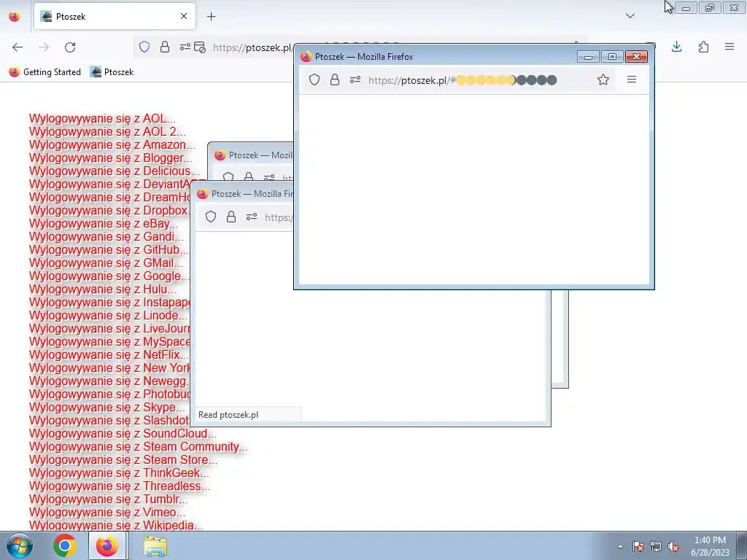Open Downloads panel in the main toolbar
Screen dimensions: 747x560
coord(676,47)
